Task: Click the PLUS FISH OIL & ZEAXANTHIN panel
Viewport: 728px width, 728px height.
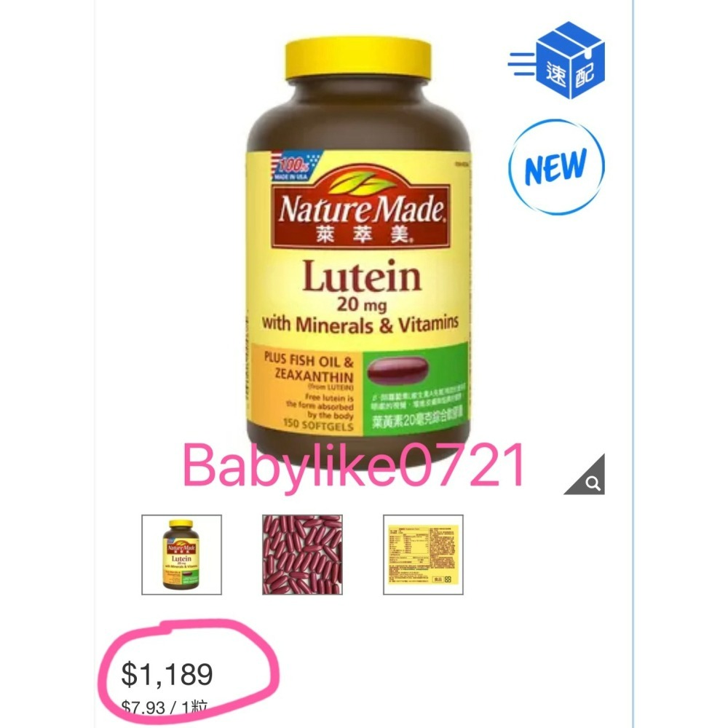Action: tap(307, 389)
